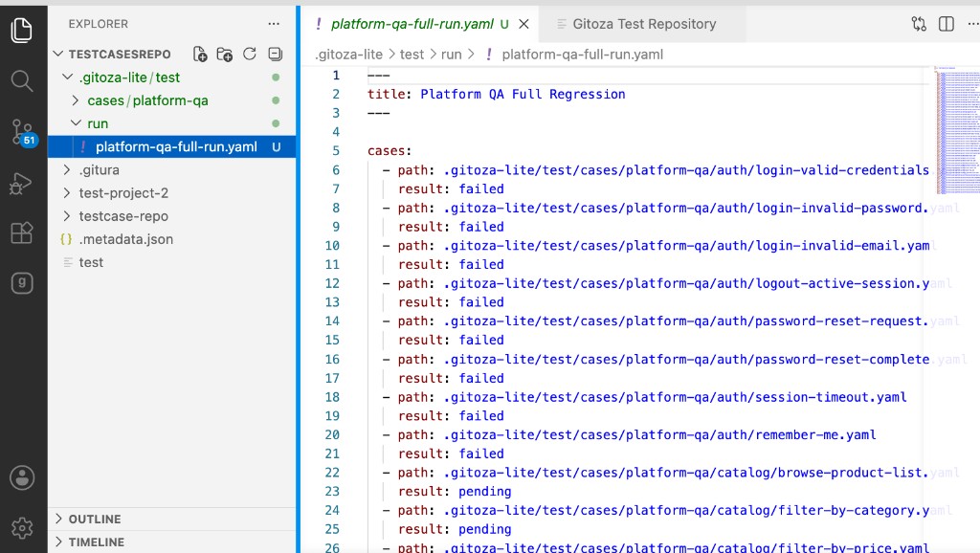Collapse the run folder
Screen dimensions: 980x553
pyautogui.click(x=76, y=123)
